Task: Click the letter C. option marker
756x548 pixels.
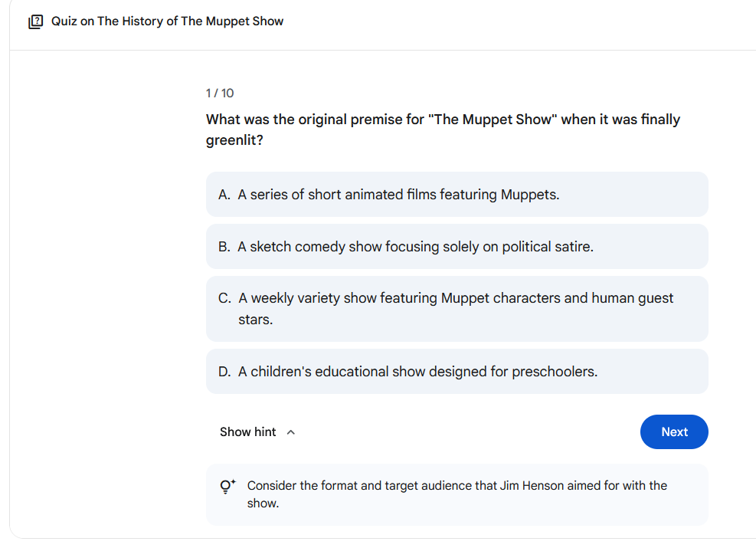Action: [x=224, y=298]
